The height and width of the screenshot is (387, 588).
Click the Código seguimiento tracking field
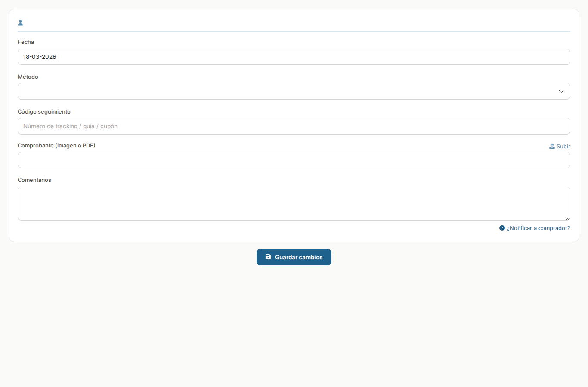(294, 126)
